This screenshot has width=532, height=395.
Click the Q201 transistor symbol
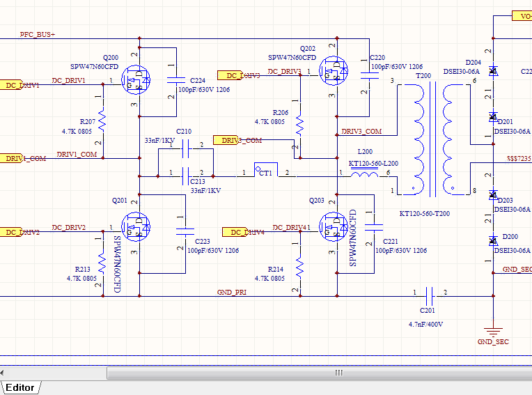point(136,226)
